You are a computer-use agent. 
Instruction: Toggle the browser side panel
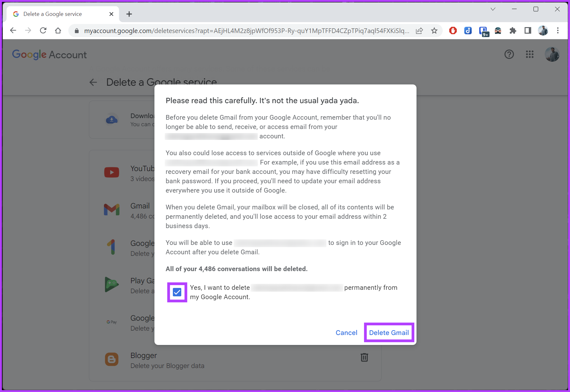pos(528,31)
